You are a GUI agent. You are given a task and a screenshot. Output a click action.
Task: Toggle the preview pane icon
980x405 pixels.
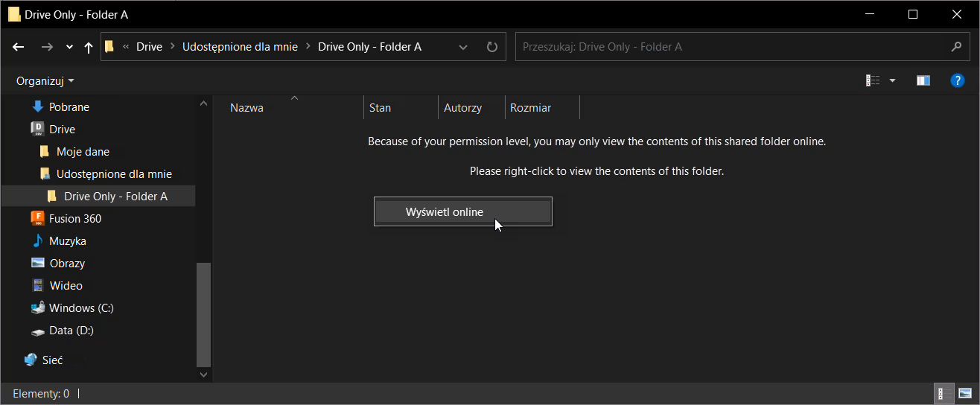click(923, 80)
